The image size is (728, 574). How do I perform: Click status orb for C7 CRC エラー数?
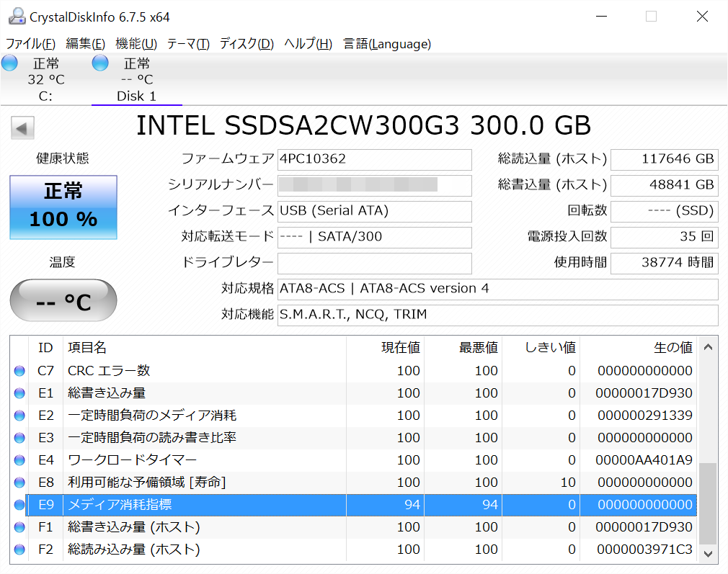(x=19, y=371)
